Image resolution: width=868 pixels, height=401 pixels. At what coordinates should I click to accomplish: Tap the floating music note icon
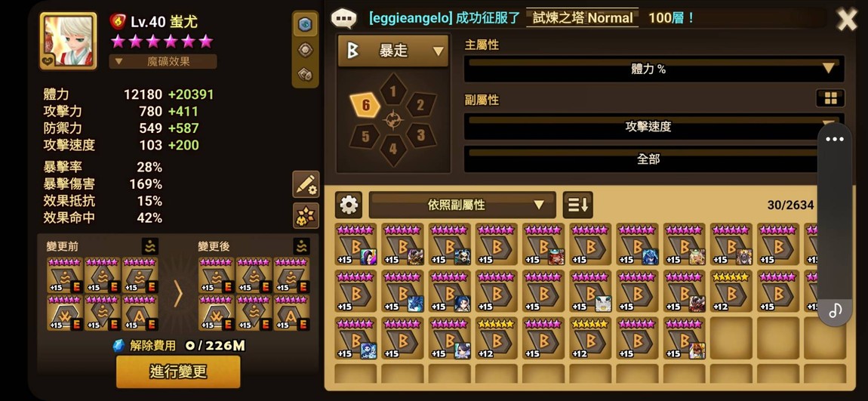(835, 310)
